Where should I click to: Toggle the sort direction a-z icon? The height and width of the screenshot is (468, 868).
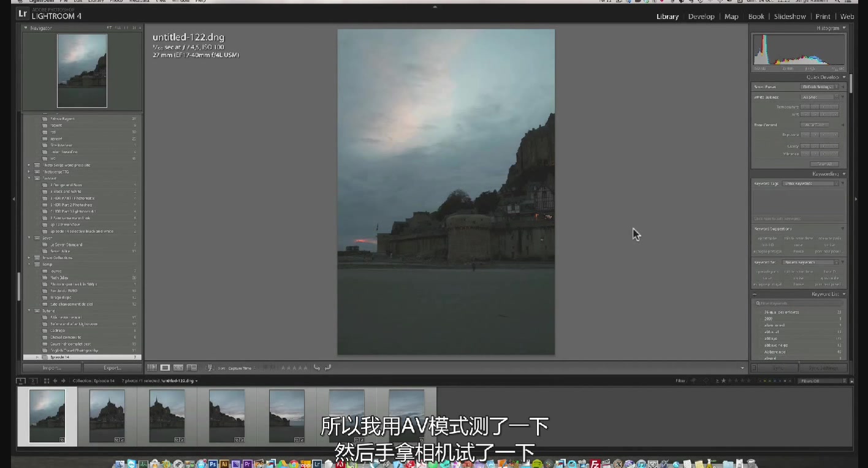click(210, 368)
